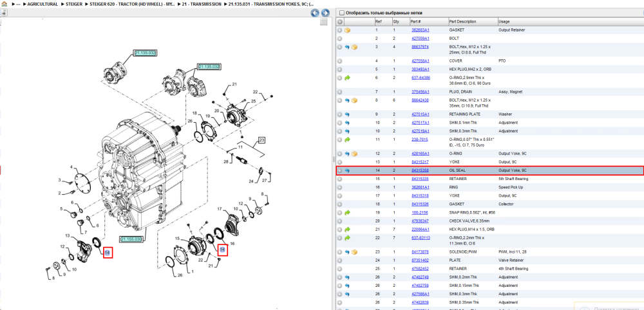Click the green arrow icon in the 637-63113 row

(x=348, y=237)
